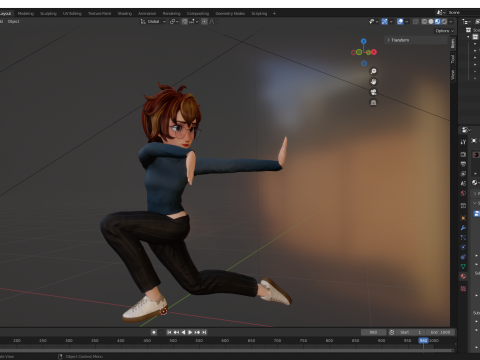
Task: Switch to the Shading workspace tab
Action: pos(125,13)
